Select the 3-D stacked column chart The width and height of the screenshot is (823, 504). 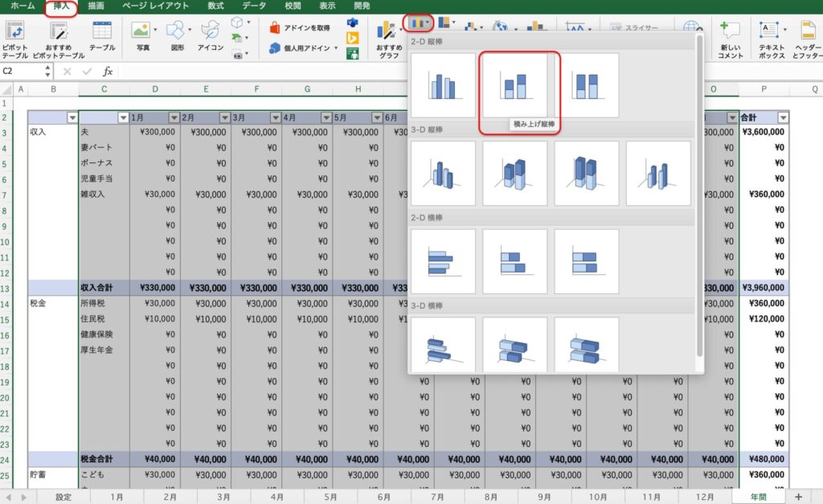click(514, 173)
